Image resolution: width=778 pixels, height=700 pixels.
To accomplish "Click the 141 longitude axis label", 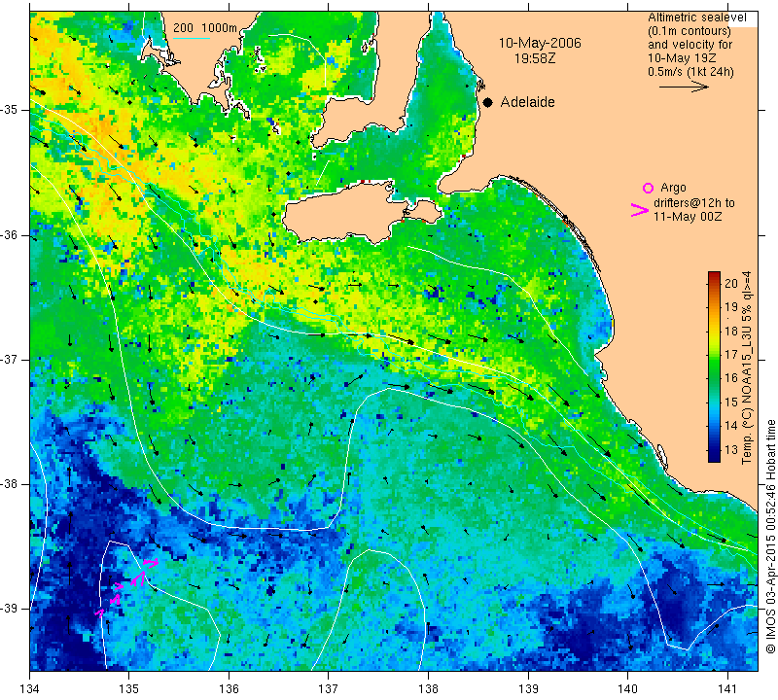I will pos(727,689).
